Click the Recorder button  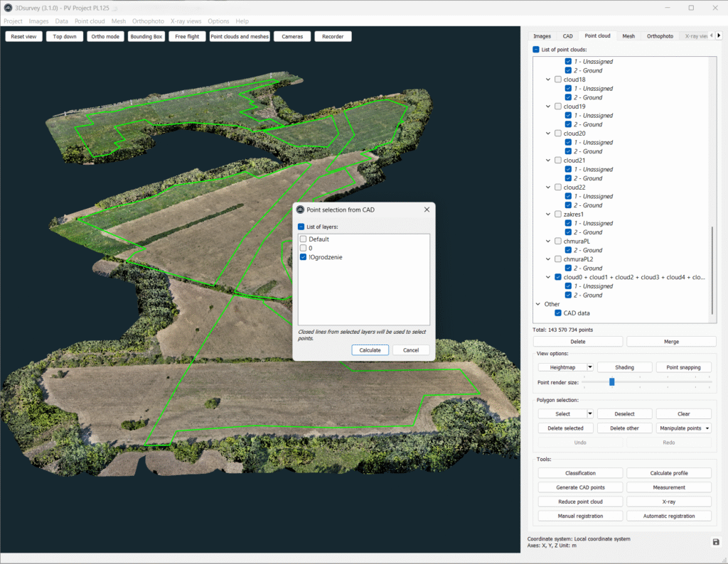coord(333,37)
